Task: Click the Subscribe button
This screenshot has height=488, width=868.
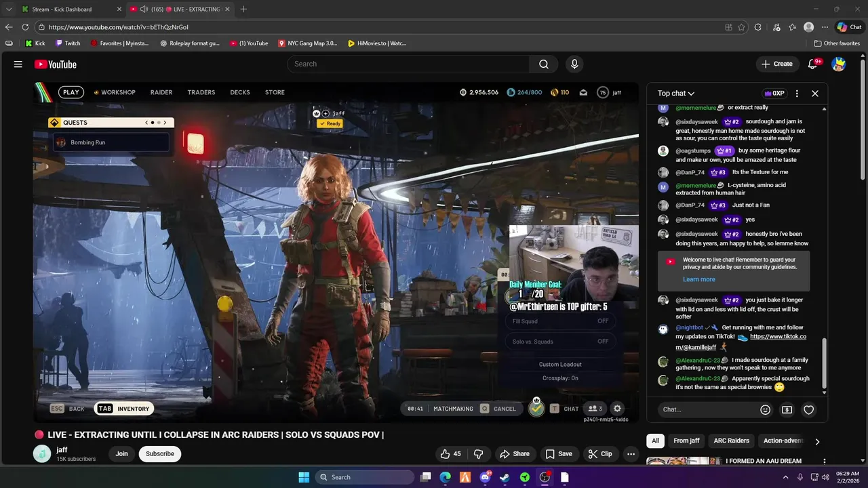Action: tap(160, 454)
